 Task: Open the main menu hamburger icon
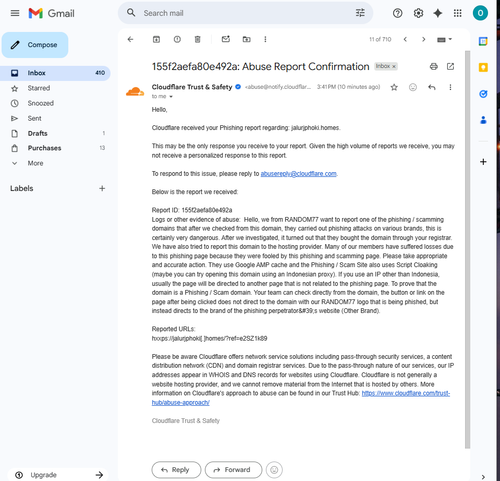15,13
